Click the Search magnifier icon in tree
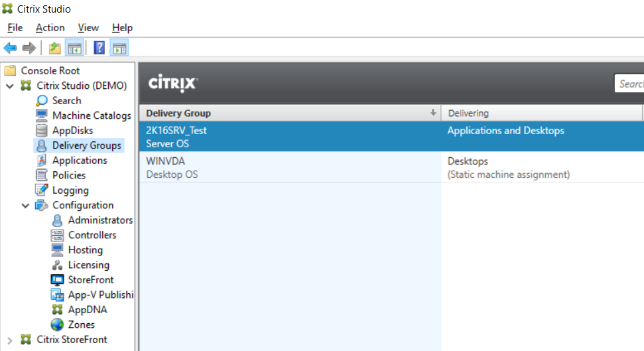644x351 pixels. click(x=42, y=101)
